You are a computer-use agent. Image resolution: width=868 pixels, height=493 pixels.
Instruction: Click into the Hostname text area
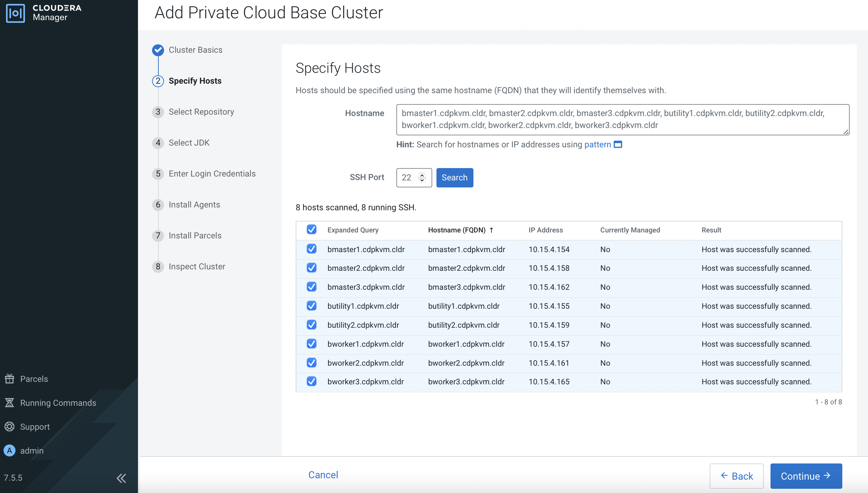(x=622, y=120)
